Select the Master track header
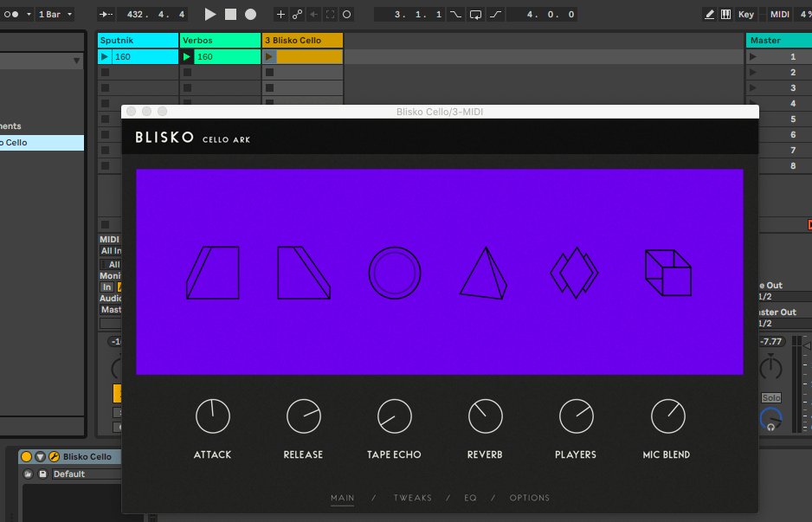812x522 pixels. (779, 41)
